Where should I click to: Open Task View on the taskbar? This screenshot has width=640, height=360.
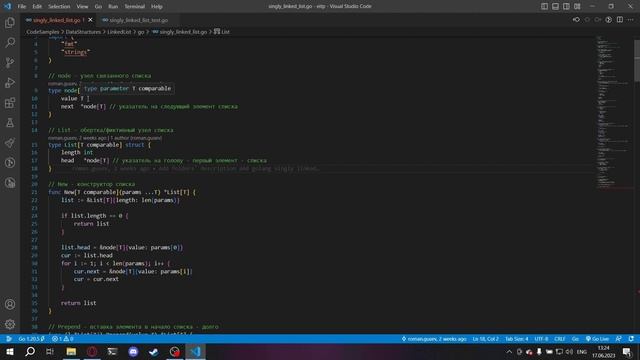click(50, 351)
